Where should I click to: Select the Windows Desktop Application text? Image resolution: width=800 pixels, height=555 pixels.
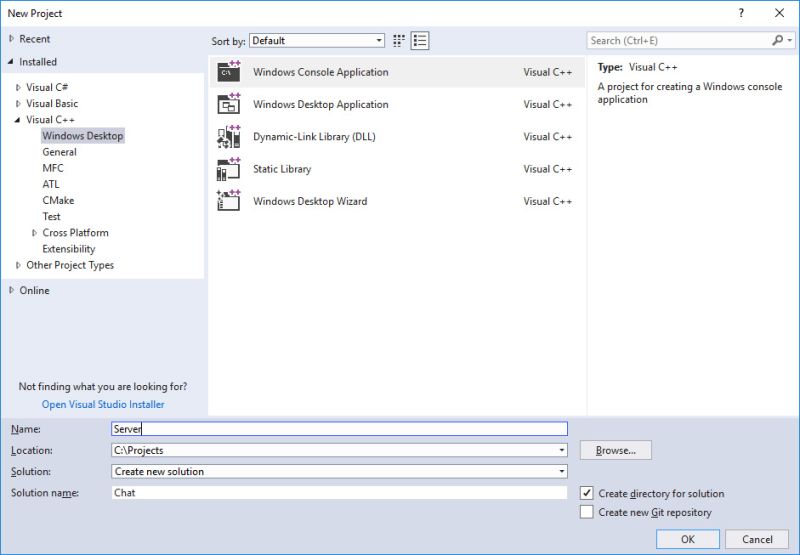pos(320,104)
